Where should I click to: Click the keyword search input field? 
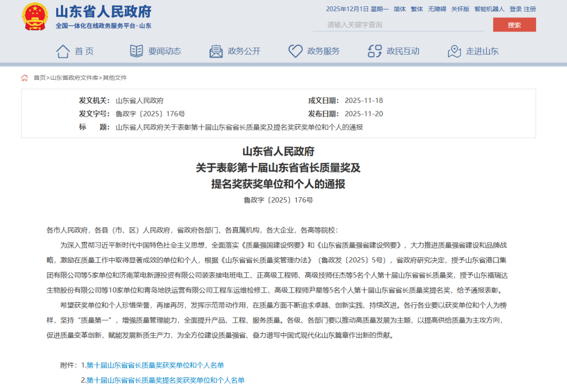[399, 25]
